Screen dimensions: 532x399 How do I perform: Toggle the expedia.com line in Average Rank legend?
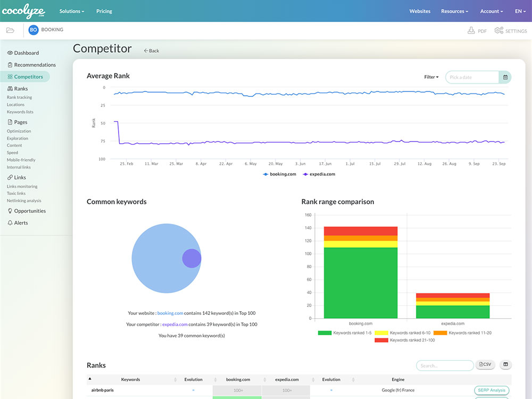[x=319, y=174]
